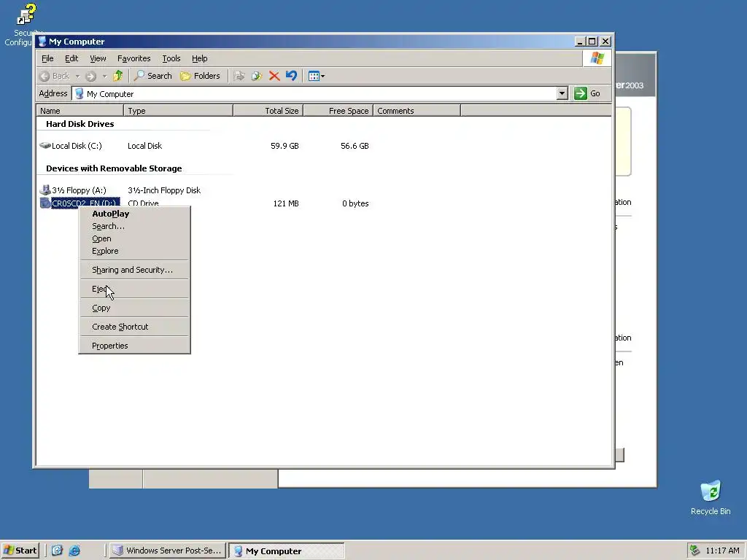Sort by the Free Space column header
Screen dimensions: 747x560
tap(338, 111)
